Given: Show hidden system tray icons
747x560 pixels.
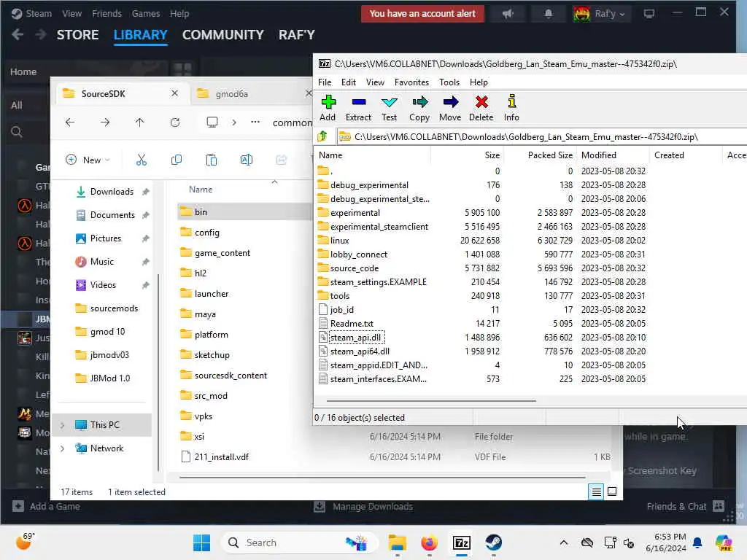Looking at the screenshot, I should [x=564, y=542].
